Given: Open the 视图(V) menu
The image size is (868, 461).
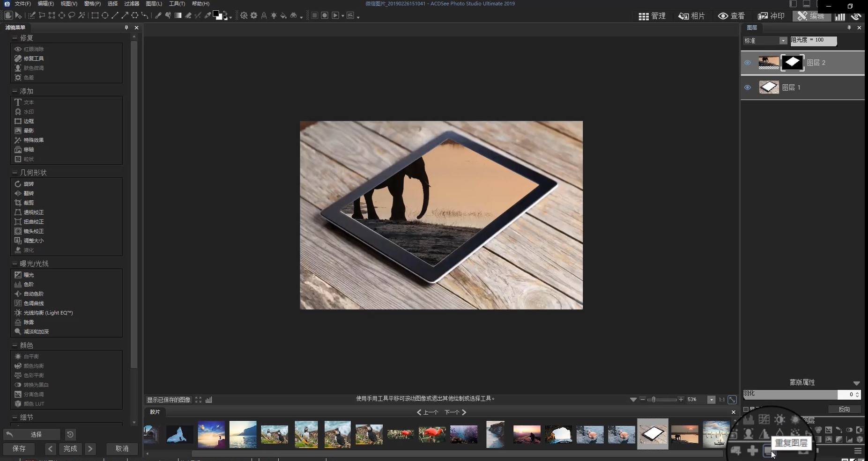Looking at the screenshot, I should (69, 4).
